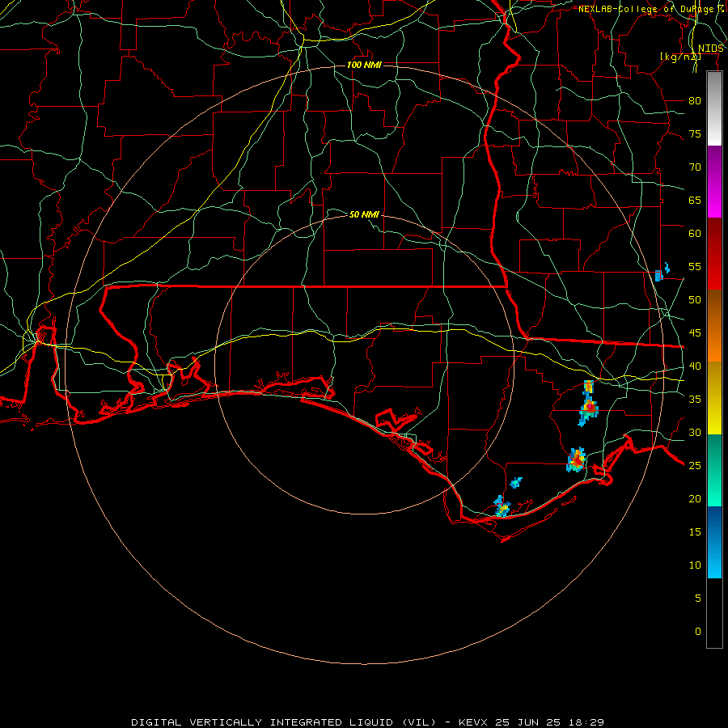Viewport: 728px width, 728px height.
Task: Click the 10 value on color scale
Action: [x=695, y=565]
